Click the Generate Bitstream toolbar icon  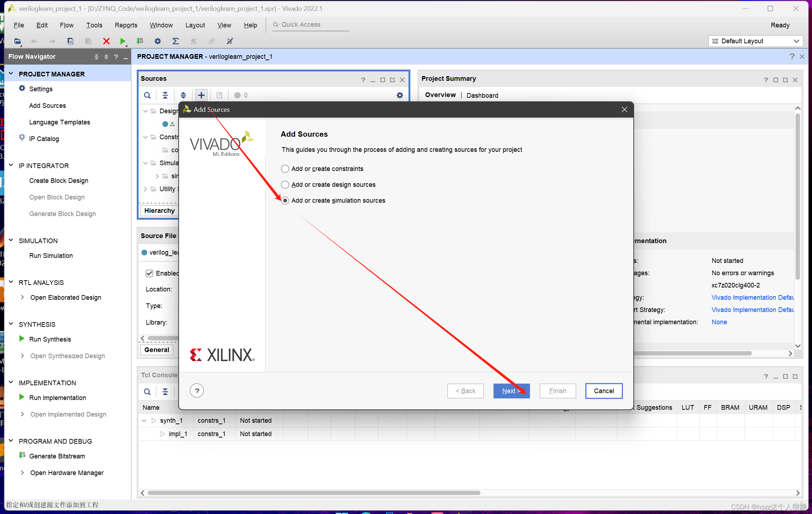coord(140,41)
